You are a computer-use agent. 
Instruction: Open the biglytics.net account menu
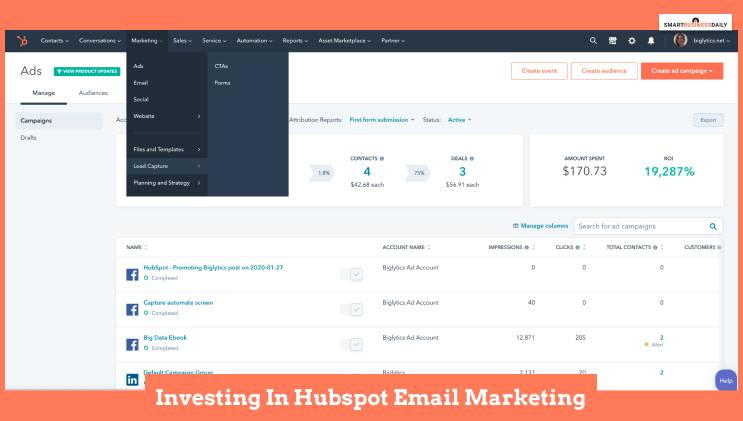pos(711,41)
